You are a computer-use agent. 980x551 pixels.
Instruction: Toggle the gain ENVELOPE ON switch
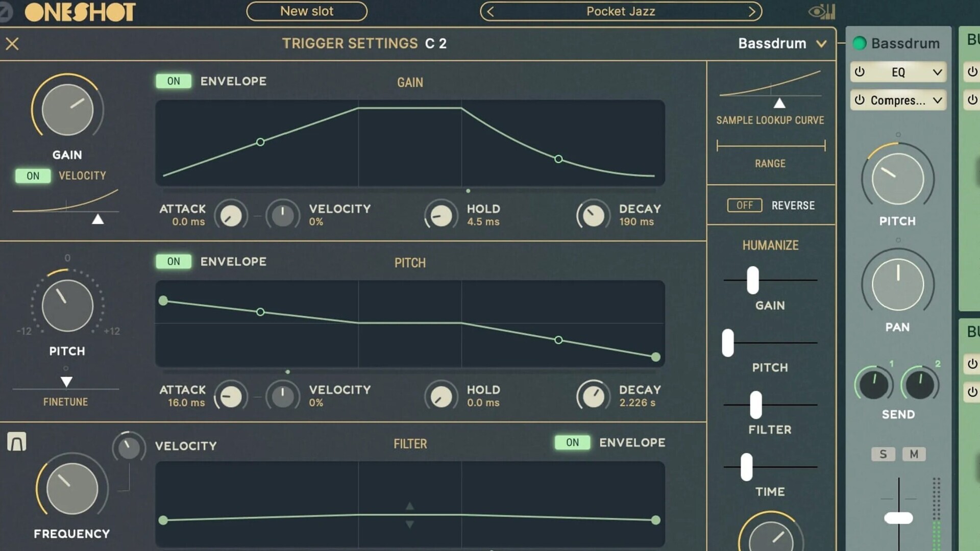point(174,81)
